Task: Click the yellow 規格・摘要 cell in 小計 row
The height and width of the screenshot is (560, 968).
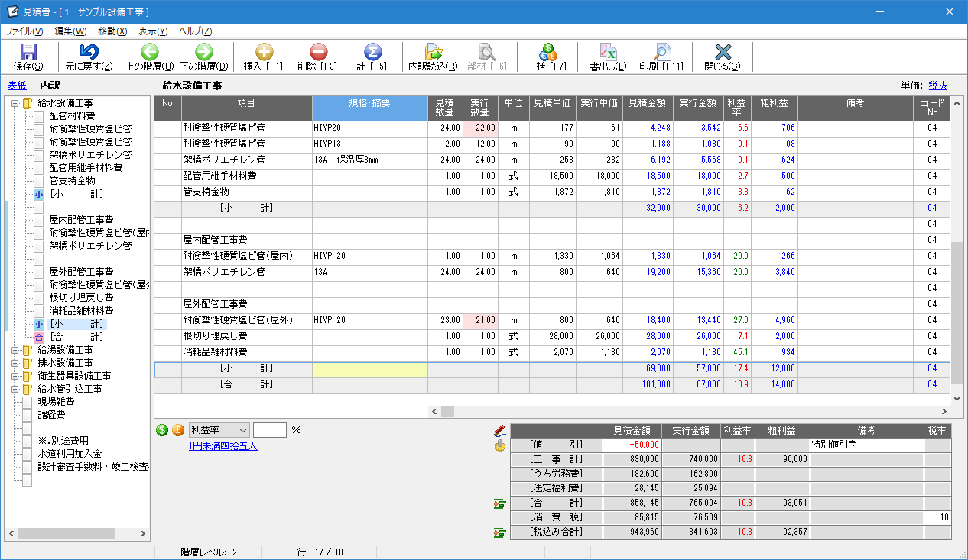Action: click(x=369, y=369)
